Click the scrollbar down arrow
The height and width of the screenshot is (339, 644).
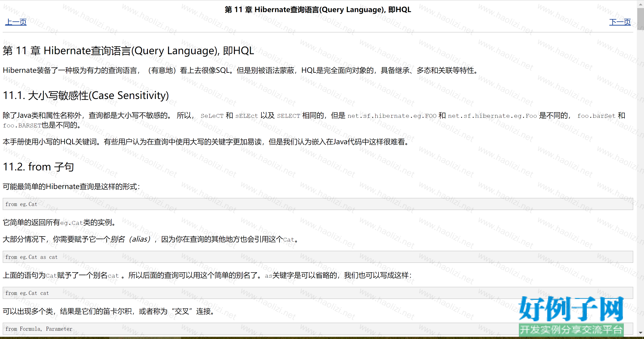coord(640,333)
